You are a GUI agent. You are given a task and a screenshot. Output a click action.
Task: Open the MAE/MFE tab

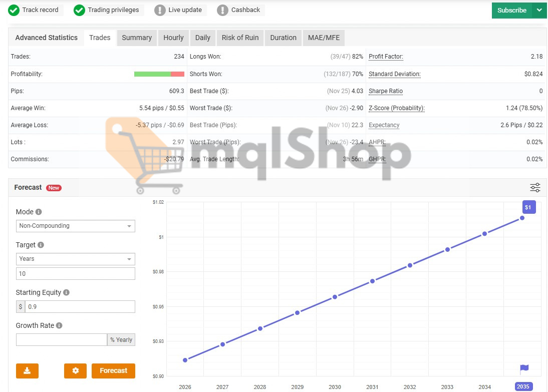pyautogui.click(x=324, y=38)
